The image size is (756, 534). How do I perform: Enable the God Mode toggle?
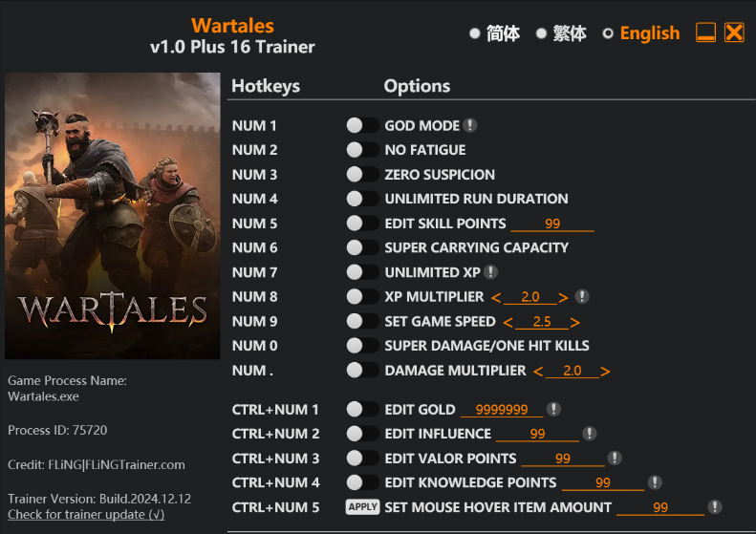362,126
